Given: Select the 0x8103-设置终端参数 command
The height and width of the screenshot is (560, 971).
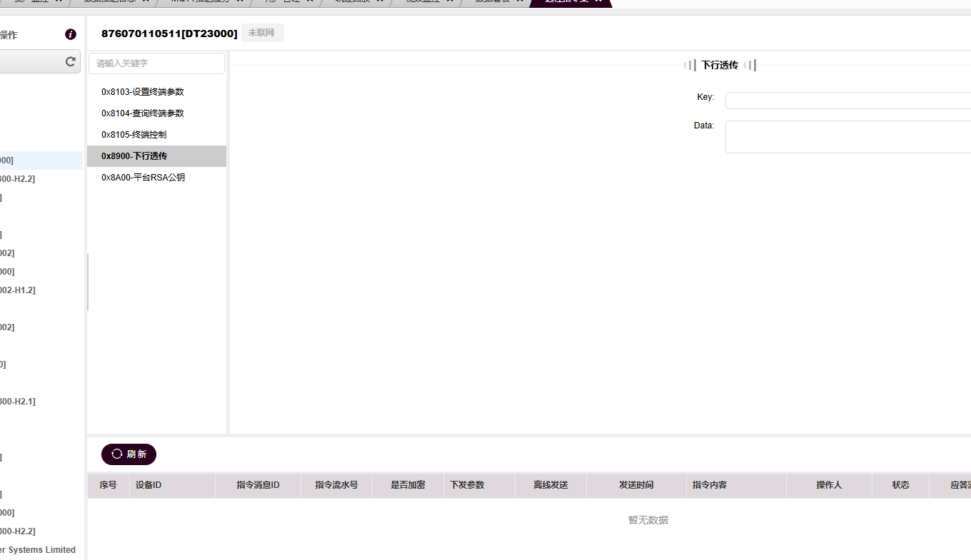Looking at the screenshot, I should 143,92.
